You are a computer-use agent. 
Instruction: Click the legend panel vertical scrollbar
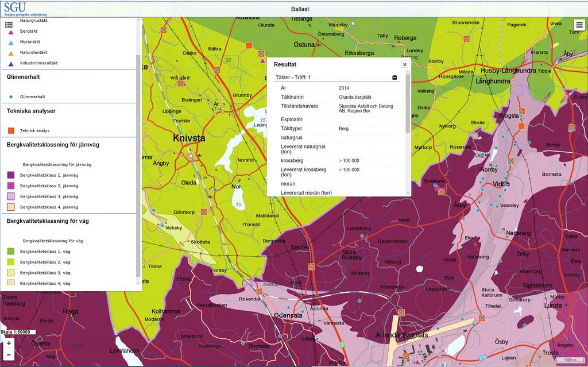point(138,165)
